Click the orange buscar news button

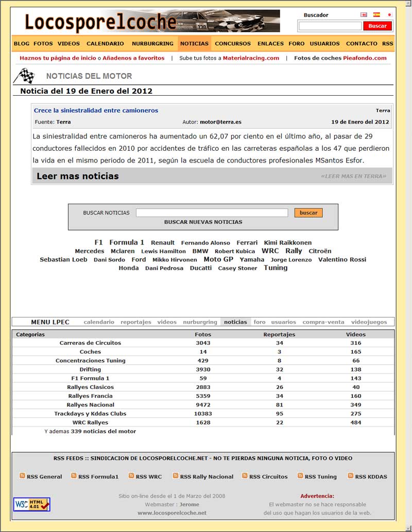click(308, 212)
